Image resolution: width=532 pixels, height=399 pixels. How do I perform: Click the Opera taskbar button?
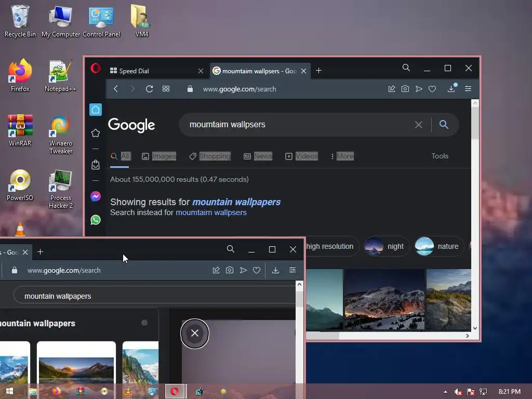pyautogui.click(x=175, y=391)
